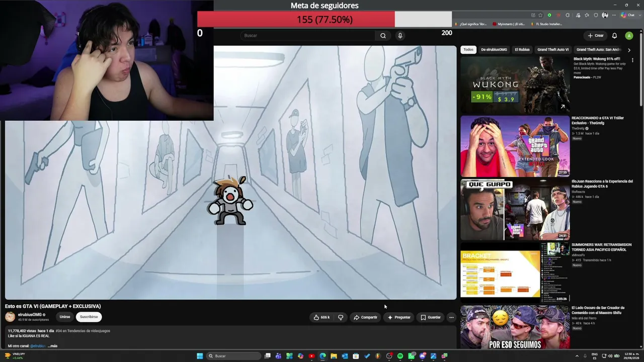Viewport: 644px width, 362px height.
Task: Open 'REACCIONANDO a GTA VI Tráiler' title
Action: pyautogui.click(x=598, y=120)
